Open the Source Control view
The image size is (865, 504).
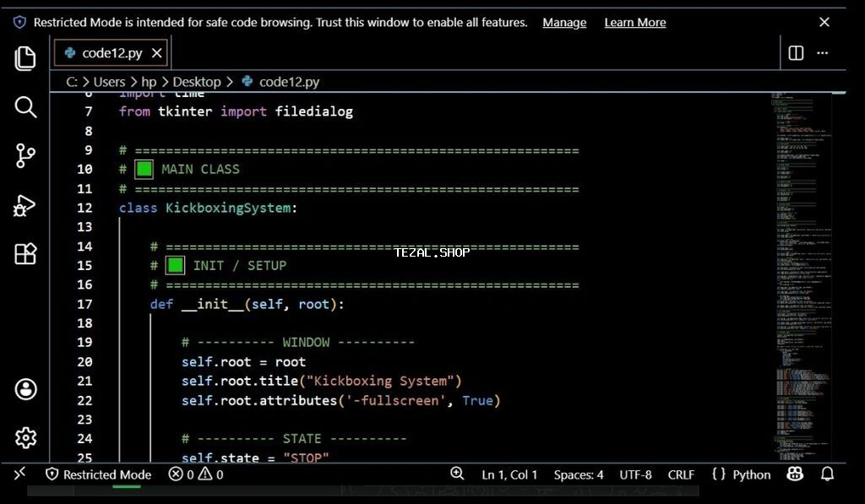pyautogui.click(x=25, y=155)
